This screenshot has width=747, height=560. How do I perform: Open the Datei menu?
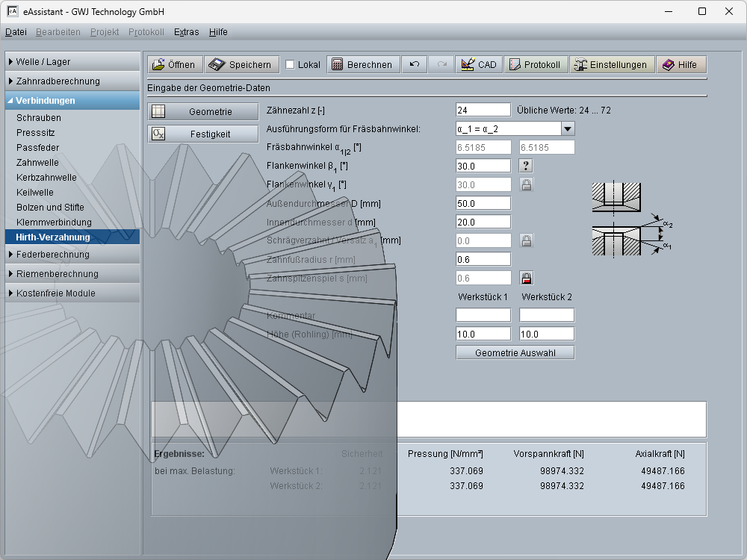point(16,32)
